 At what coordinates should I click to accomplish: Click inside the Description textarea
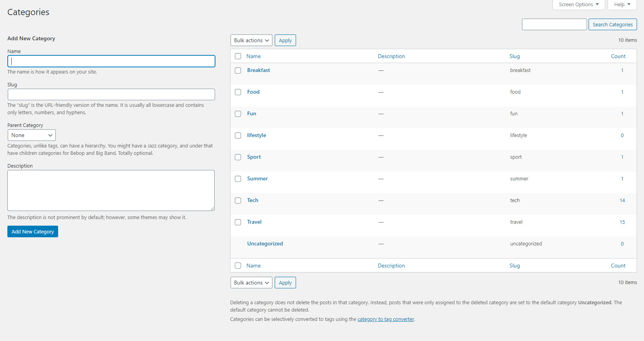pyautogui.click(x=111, y=190)
